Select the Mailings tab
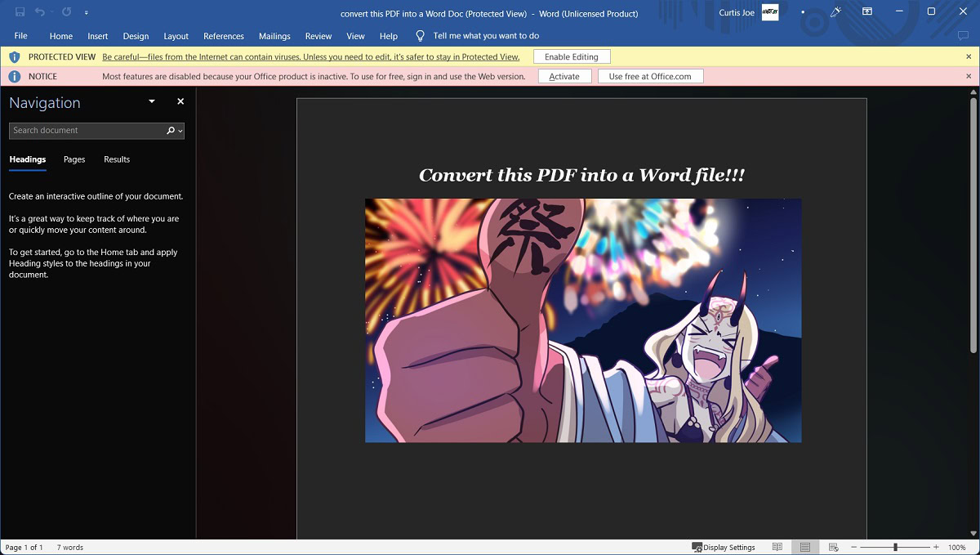 point(274,36)
